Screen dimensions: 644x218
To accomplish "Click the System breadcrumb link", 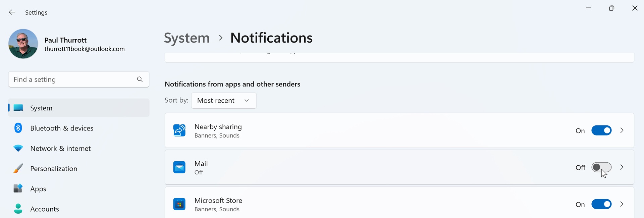I will coord(186,38).
